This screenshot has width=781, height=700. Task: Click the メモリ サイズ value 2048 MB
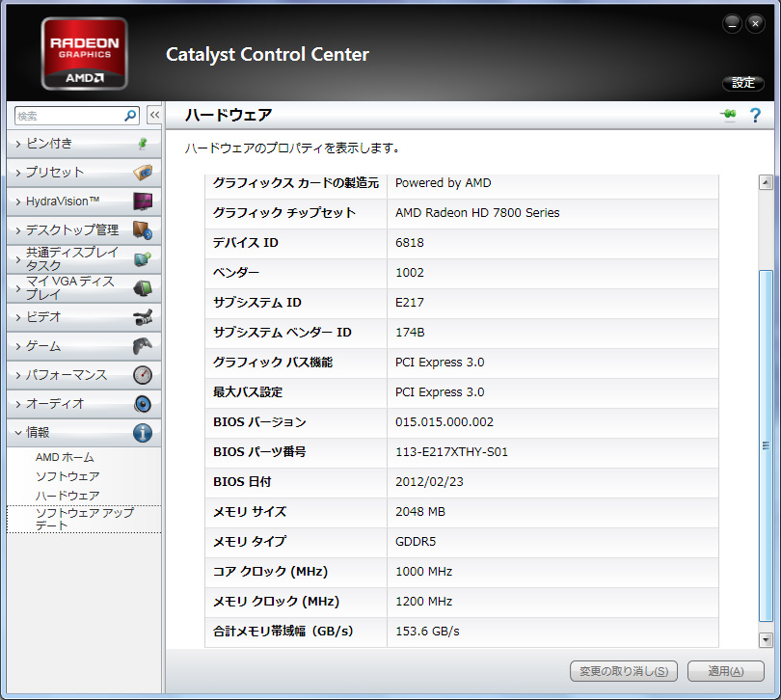tap(419, 512)
